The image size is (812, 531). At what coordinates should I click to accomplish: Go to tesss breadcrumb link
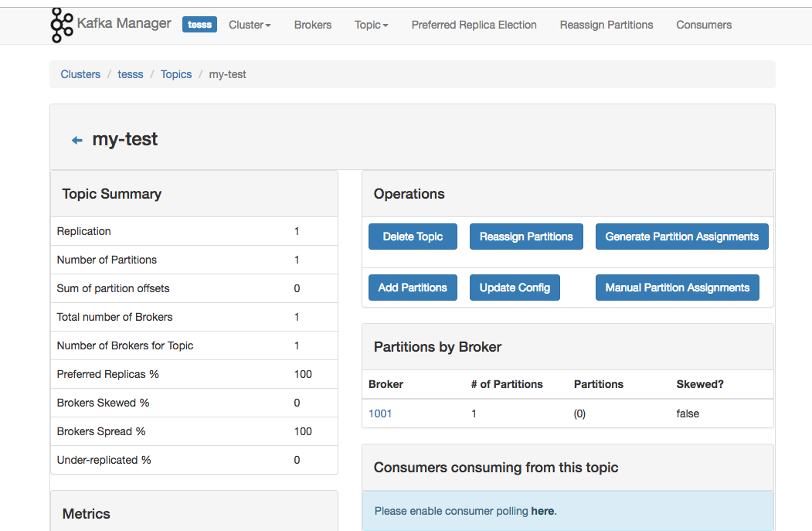[x=131, y=74]
